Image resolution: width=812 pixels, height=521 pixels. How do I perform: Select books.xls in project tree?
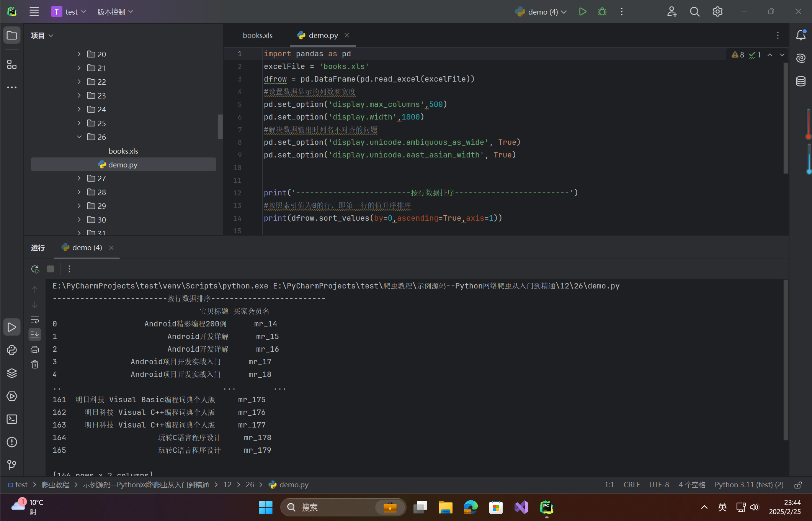pos(123,151)
